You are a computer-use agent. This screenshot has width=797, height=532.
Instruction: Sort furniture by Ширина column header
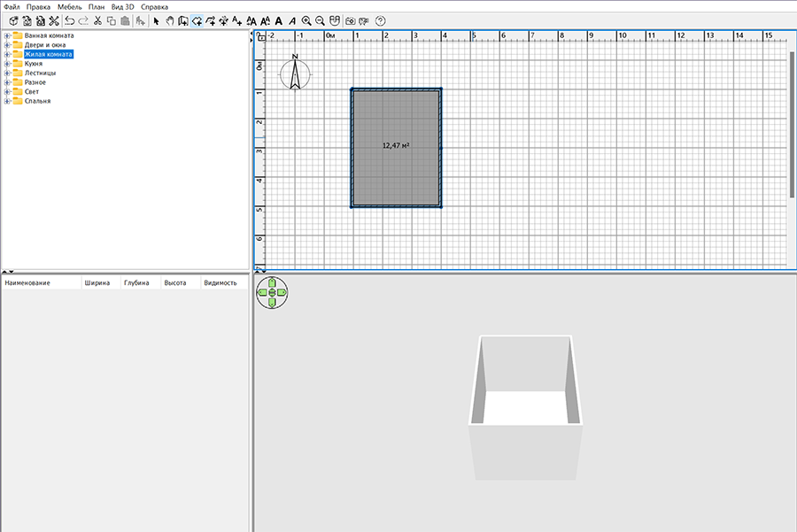point(101,283)
